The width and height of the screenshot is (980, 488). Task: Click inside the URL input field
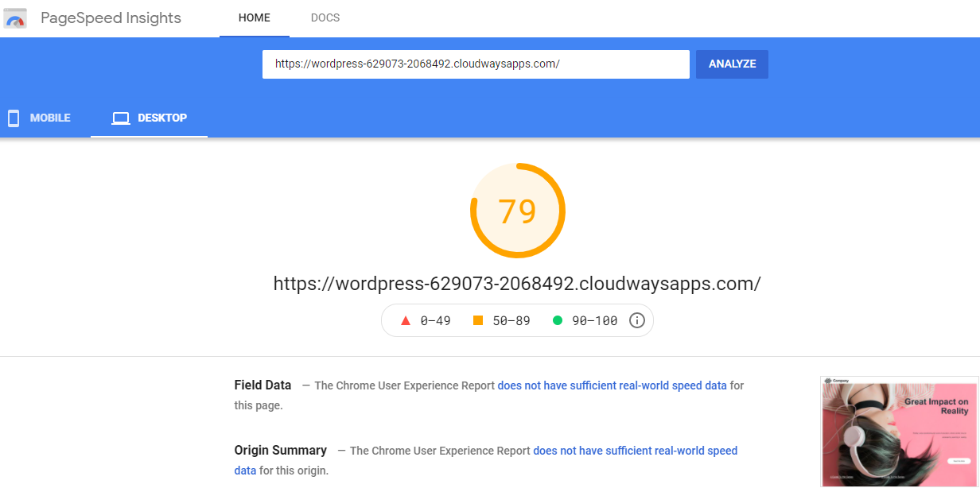(476, 64)
